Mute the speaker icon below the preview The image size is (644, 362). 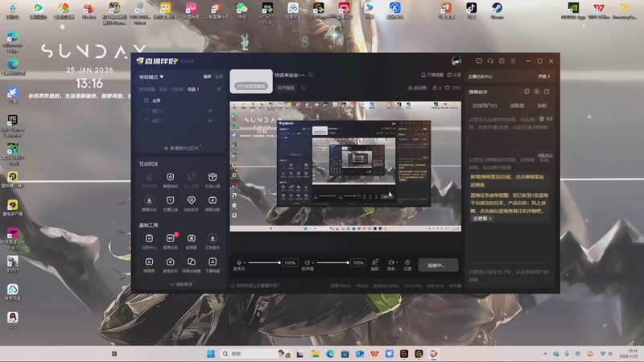point(307,263)
